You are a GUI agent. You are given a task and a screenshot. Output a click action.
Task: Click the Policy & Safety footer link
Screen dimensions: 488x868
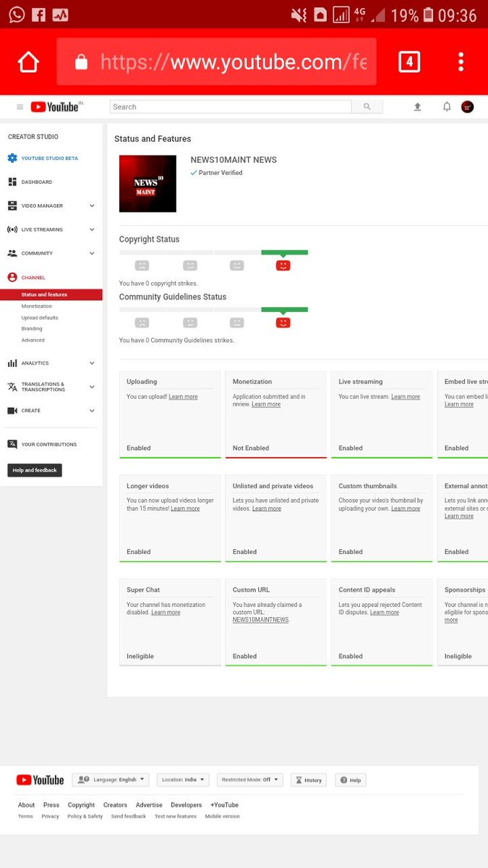(x=85, y=817)
